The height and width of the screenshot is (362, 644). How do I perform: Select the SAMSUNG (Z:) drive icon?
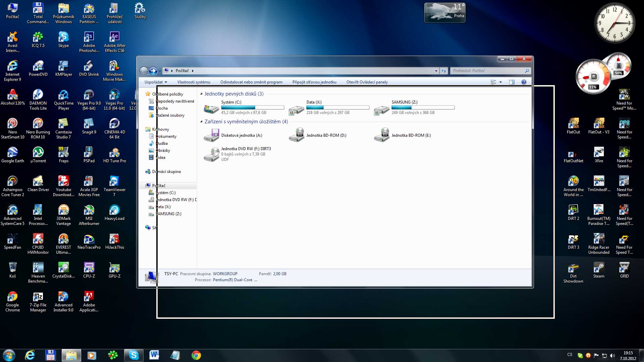click(x=382, y=109)
